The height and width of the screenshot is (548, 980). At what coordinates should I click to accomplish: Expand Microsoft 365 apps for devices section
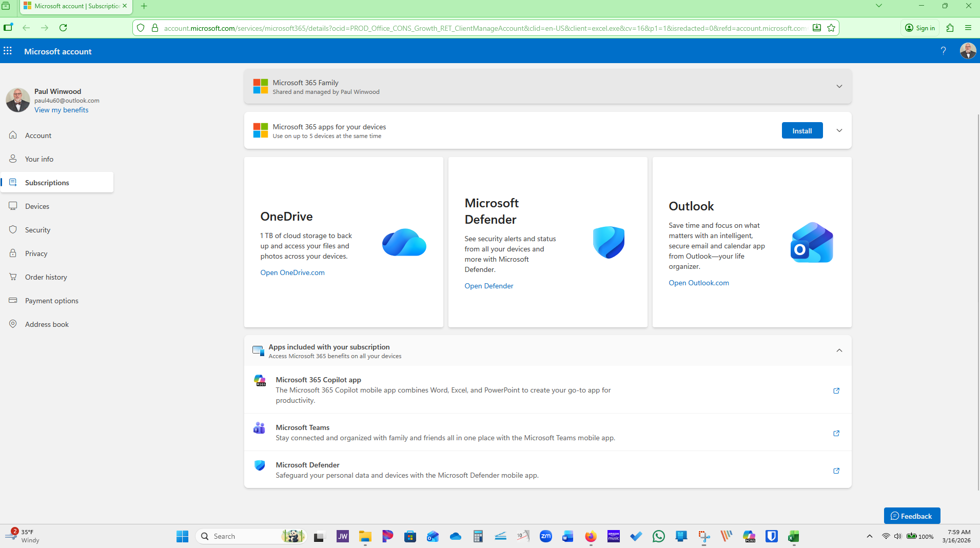pyautogui.click(x=839, y=130)
